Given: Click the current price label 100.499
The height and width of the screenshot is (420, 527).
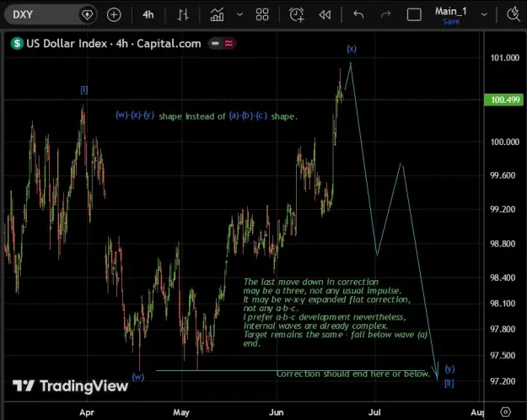Looking at the screenshot, I should 503,100.
